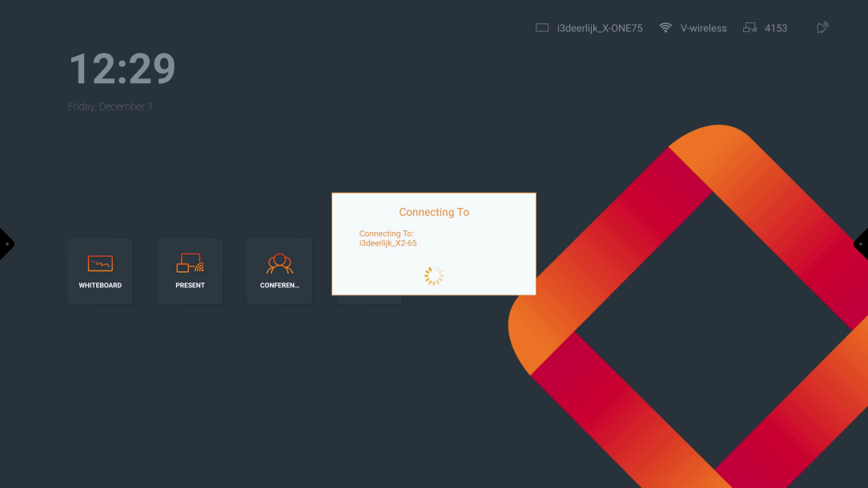
Task: Expand the left edge side menu handle
Action: click(5, 244)
